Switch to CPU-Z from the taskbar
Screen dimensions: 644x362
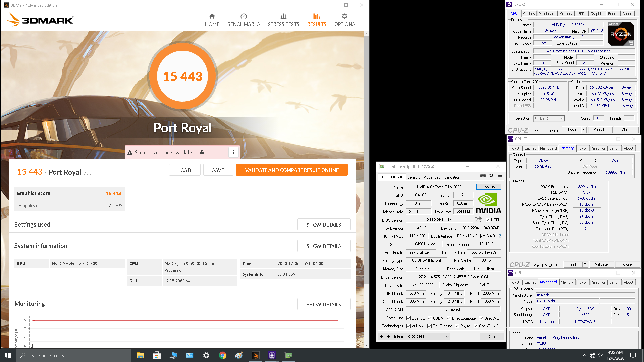pos(272,355)
